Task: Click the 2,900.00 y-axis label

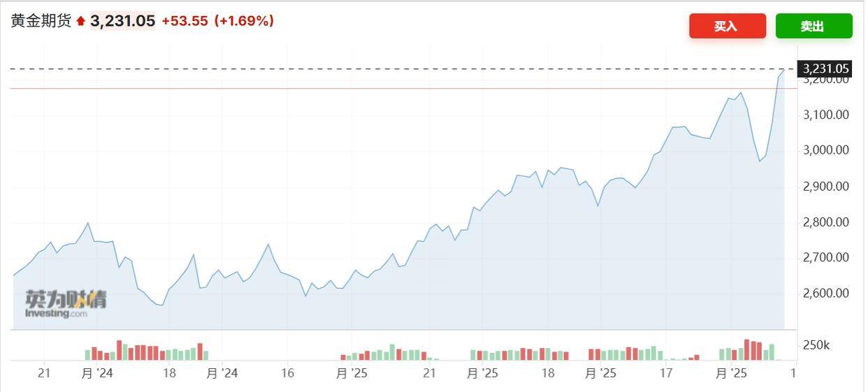Action: pyautogui.click(x=826, y=187)
